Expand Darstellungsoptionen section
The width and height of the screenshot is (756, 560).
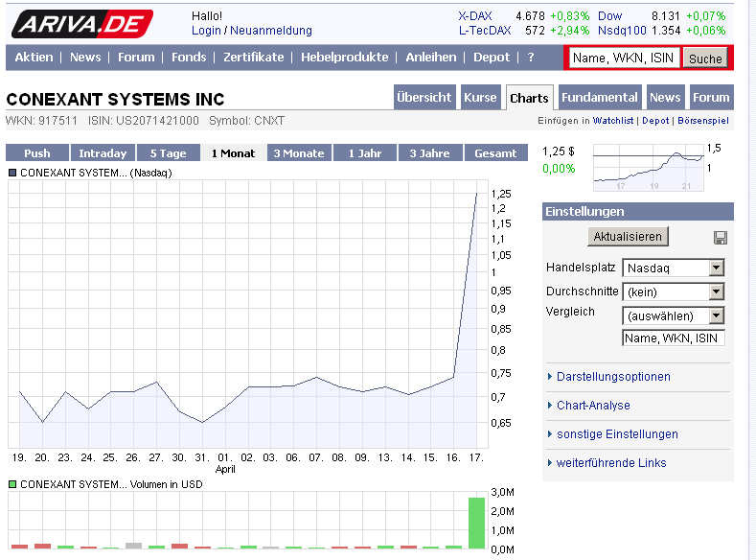click(613, 377)
